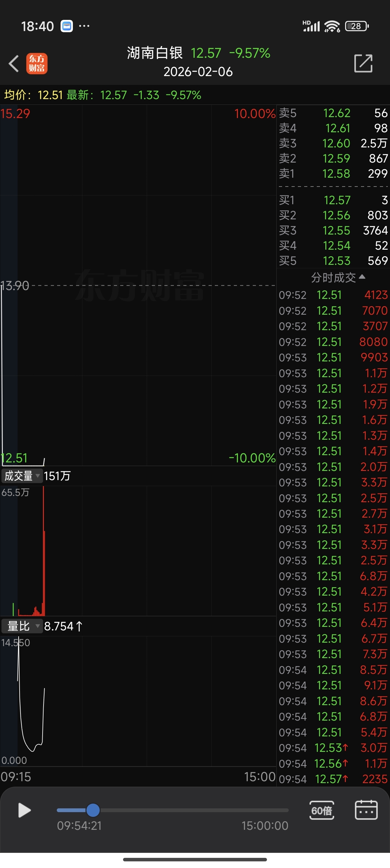Tap the red volume bar spike
Screen dimensions: 390x868
click(44, 550)
